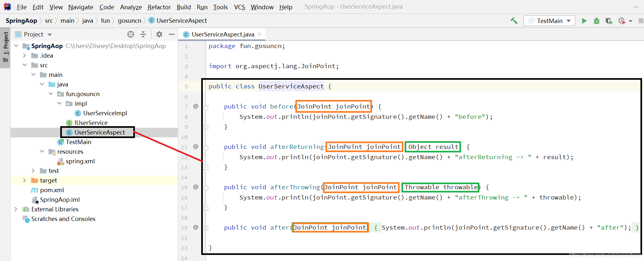Collapse the SpringAop root node
The width and height of the screenshot is (644, 261).
click(x=16, y=46)
